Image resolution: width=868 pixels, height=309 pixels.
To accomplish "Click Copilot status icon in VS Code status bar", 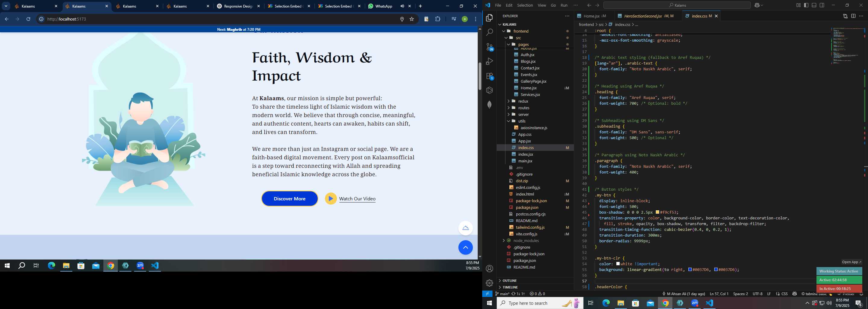I will pos(794,294).
